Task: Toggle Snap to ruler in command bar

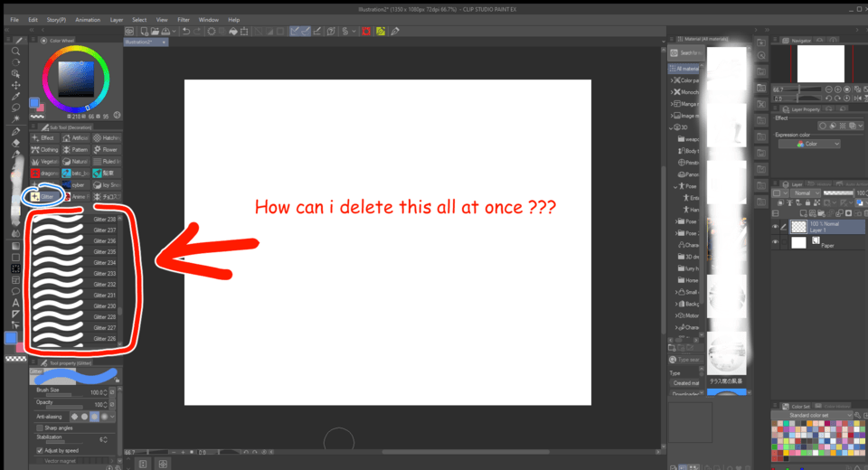Action: [x=295, y=32]
